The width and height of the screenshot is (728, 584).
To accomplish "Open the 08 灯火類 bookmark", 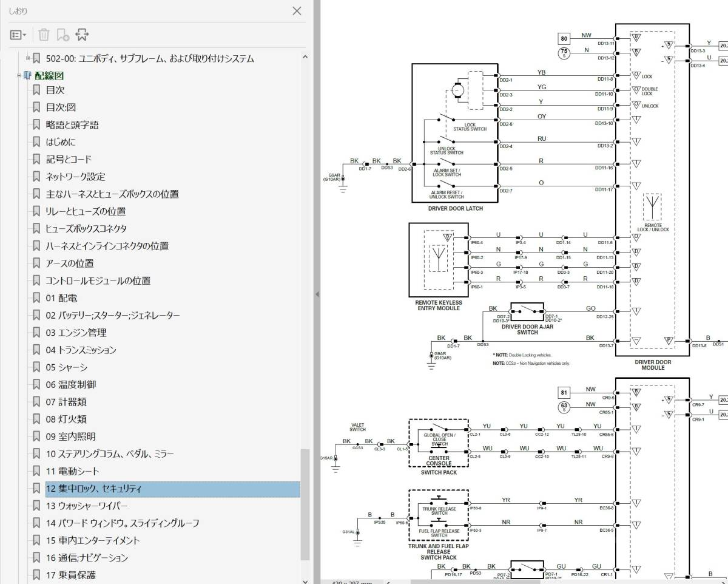I will click(x=66, y=419).
